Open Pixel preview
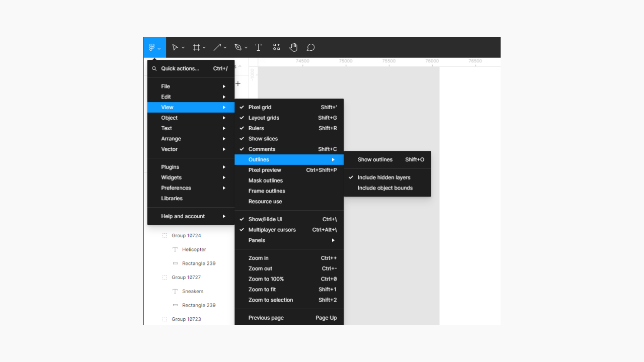644x362 pixels. 265,170
